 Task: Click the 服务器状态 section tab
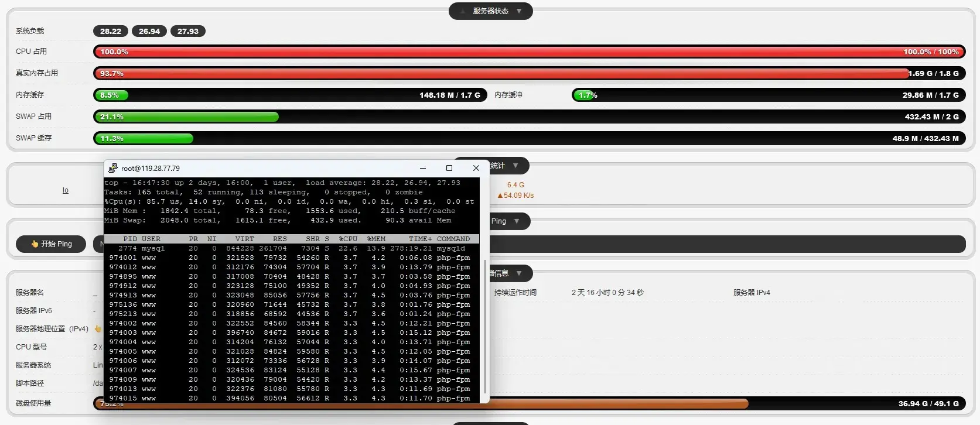490,11
